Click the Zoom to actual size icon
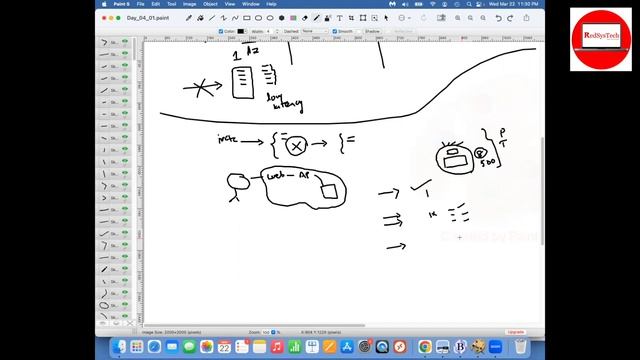Viewport: 640px width, 360px height. 483,18
